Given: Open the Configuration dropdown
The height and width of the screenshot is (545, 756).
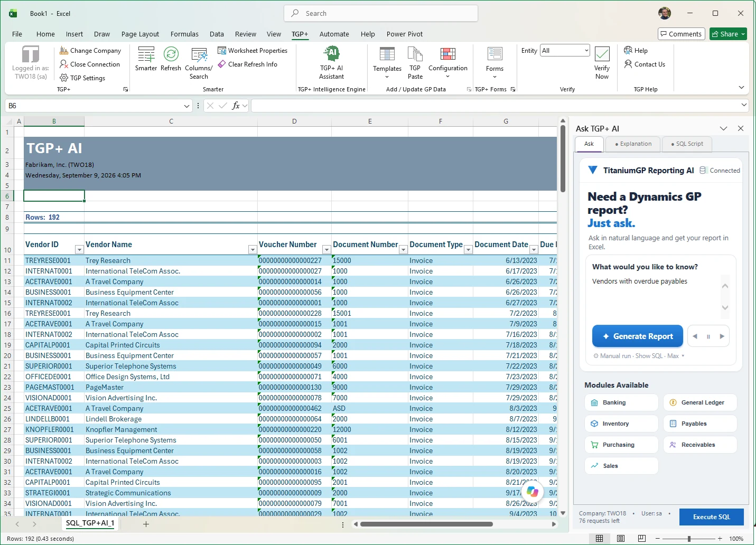Looking at the screenshot, I should pos(447,63).
